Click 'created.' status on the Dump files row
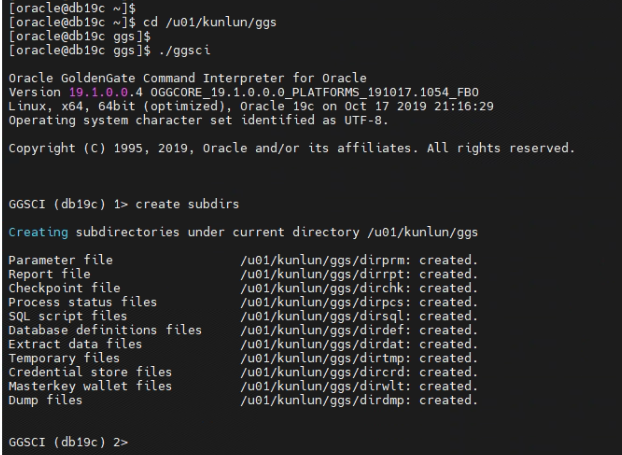Image resolution: width=622 pixels, height=455 pixels. click(x=449, y=400)
